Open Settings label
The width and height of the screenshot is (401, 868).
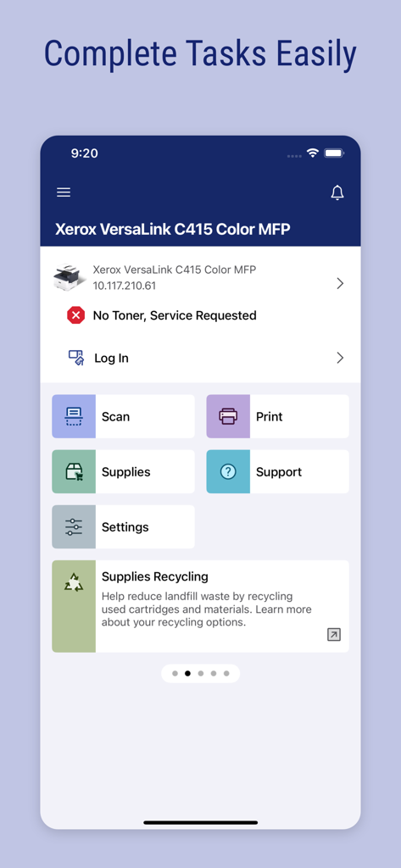[125, 527]
